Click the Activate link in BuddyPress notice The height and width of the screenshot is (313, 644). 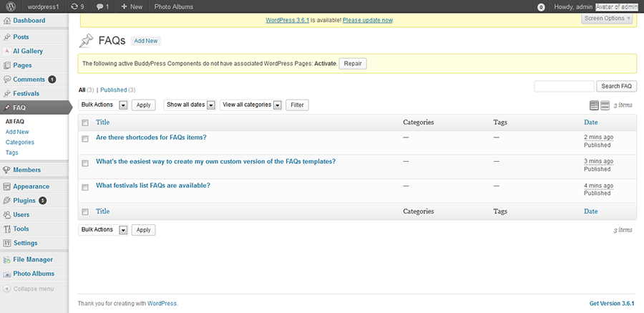click(326, 64)
